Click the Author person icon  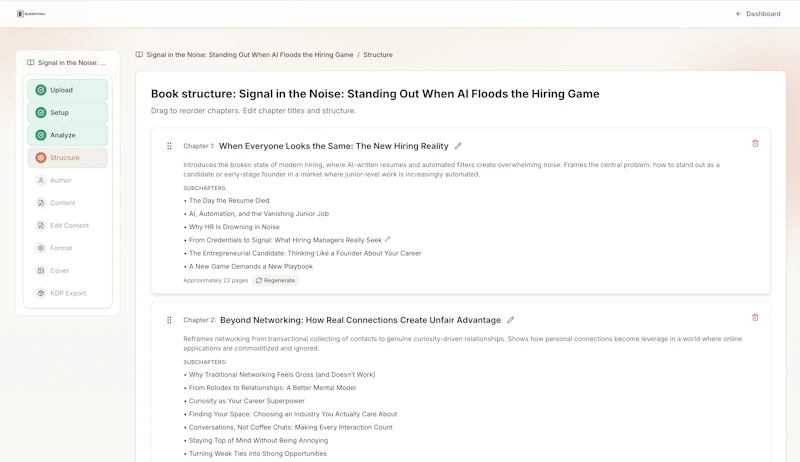(41, 180)
